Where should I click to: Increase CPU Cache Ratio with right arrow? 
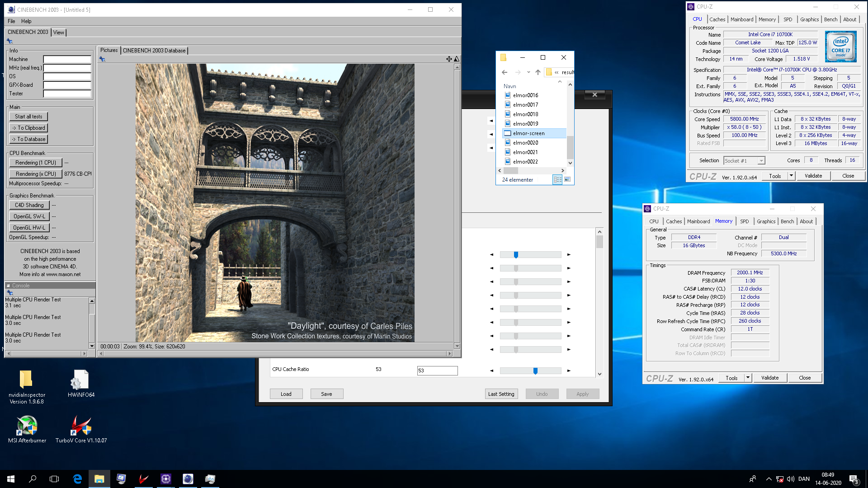coord(569,371)
